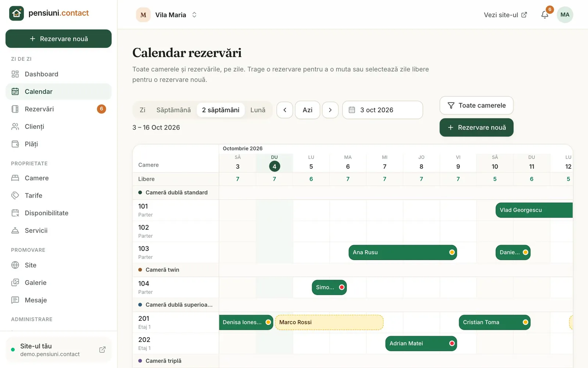This screenshot has width=588, height=368.
Task: Open the Simo... reservation in room 104
Action: pos(329,287)
